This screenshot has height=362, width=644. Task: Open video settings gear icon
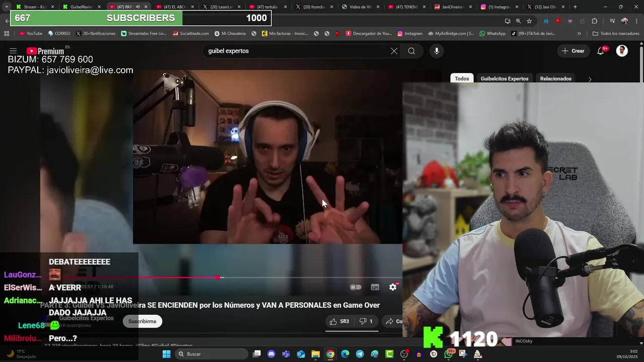click(393, 287)
